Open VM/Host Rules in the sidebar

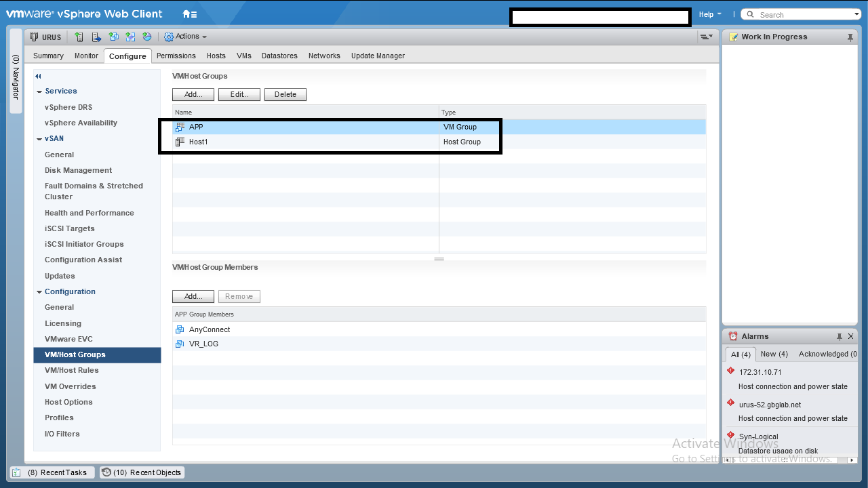pyautogui.click(x=71, y=370)
